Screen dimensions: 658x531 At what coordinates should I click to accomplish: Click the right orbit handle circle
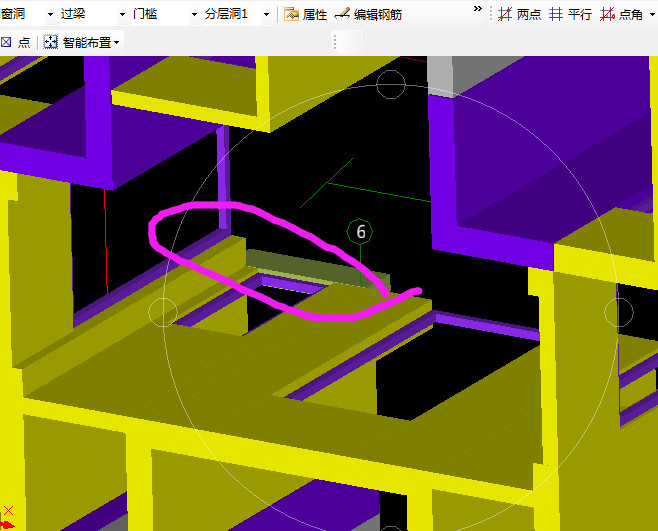point(619,312)
